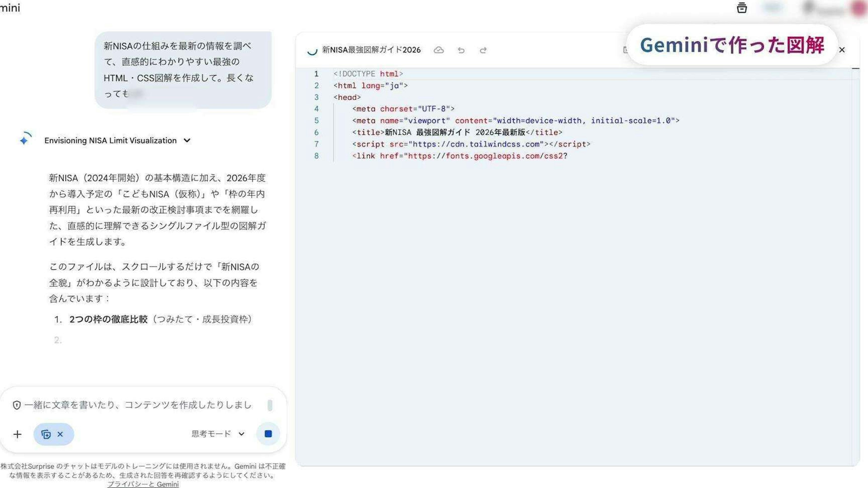Click into the prompt input field
Viewport: 868px width, 488px height.
pyautogui.click(x=138, y=405)
